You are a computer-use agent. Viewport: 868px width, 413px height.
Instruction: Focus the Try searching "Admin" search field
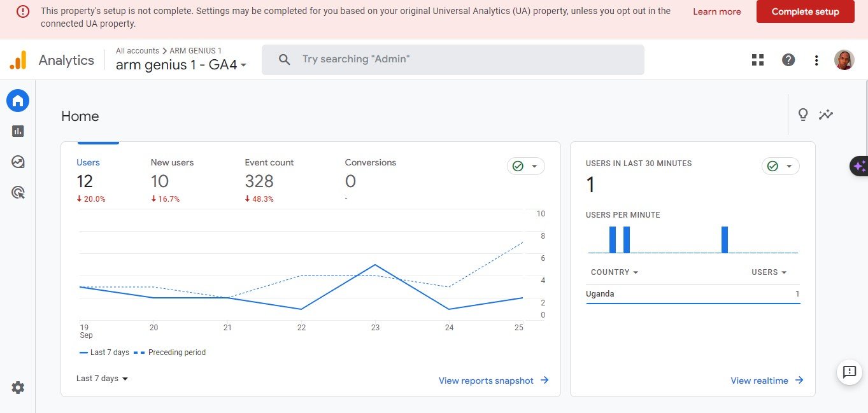click(x=453, y=59)
